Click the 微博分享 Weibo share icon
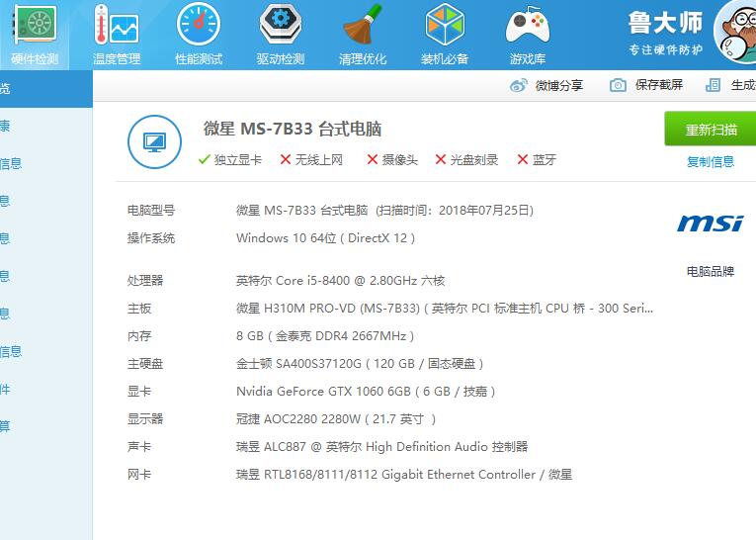This screenshot has height=540, width=756. click(x=519, y=85)
